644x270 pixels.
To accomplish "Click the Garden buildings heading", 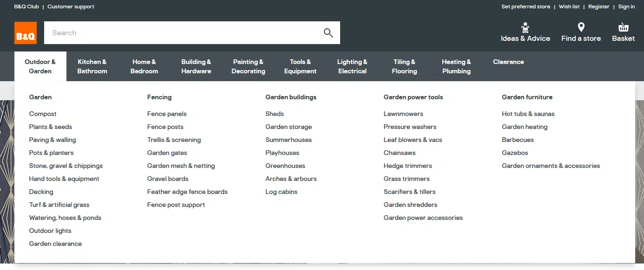I will (291, 97).
